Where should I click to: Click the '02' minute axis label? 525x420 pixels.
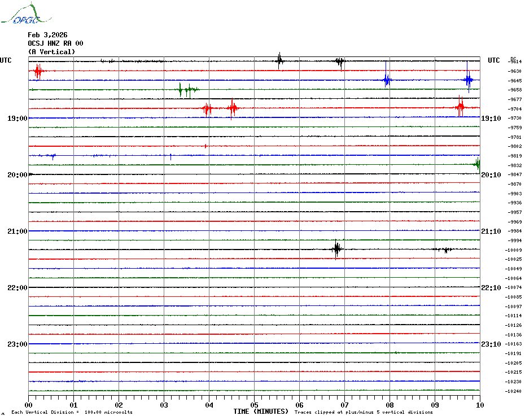[119, 405]
